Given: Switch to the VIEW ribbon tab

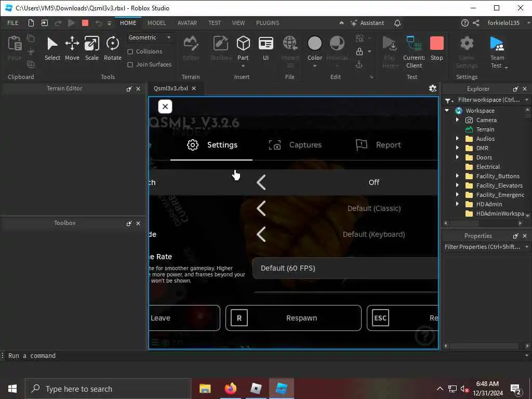Looking at the screenshot, I should (x=238, y=23).
